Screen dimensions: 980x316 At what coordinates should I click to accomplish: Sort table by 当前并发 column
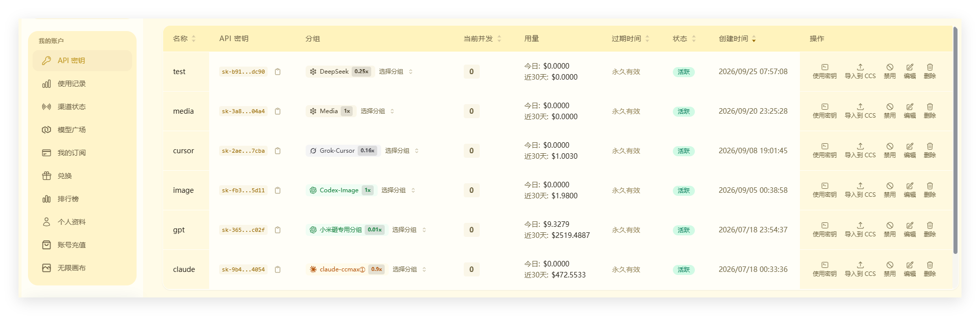click(x=482, y=39)
